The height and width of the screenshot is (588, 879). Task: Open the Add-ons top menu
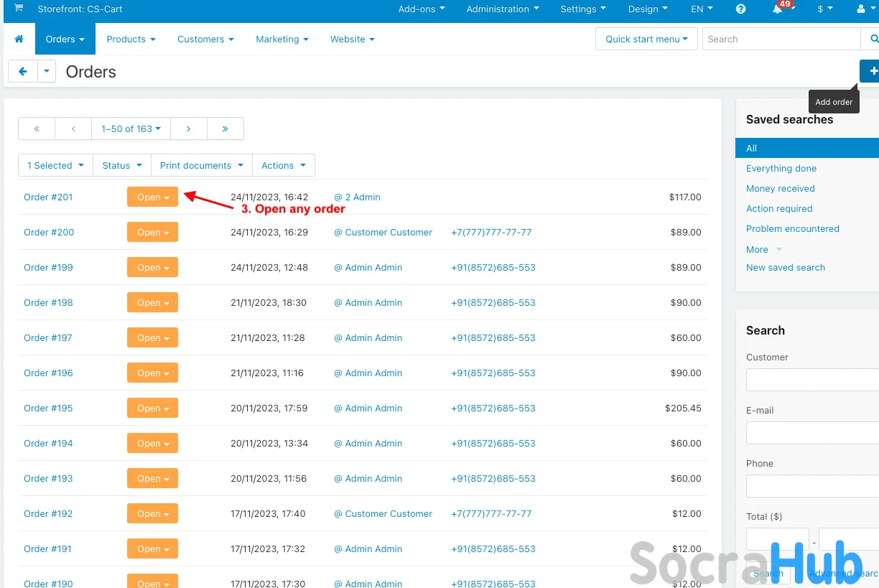(x=422, y=9)
